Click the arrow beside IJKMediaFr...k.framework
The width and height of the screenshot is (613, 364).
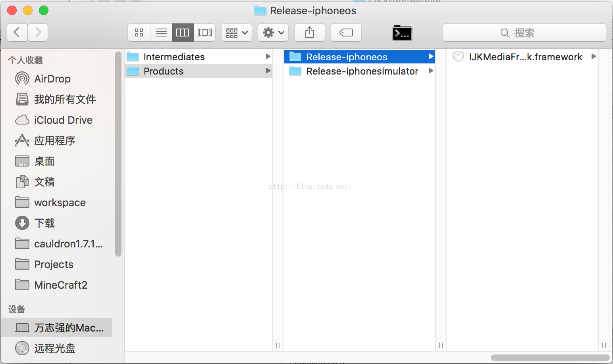pos(594,56)
